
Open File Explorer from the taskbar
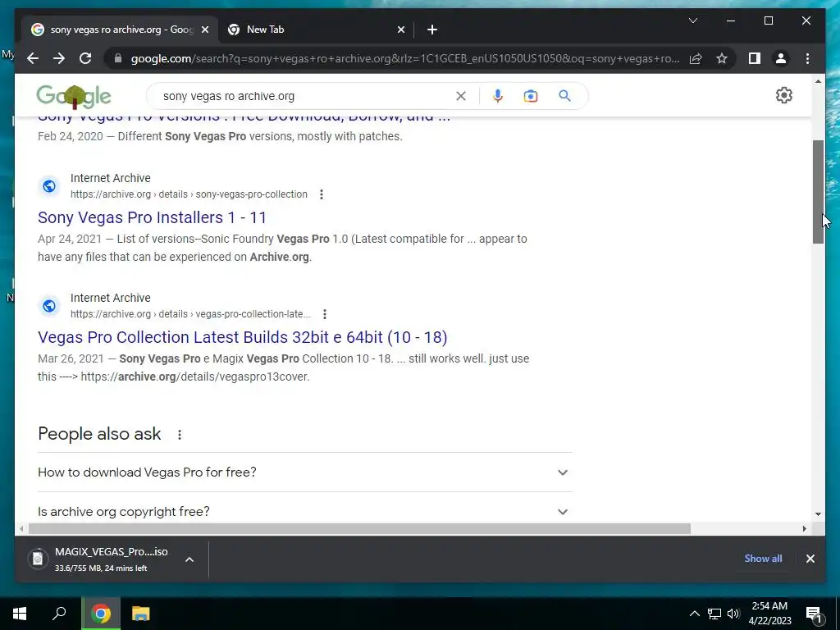click(140, 614)
